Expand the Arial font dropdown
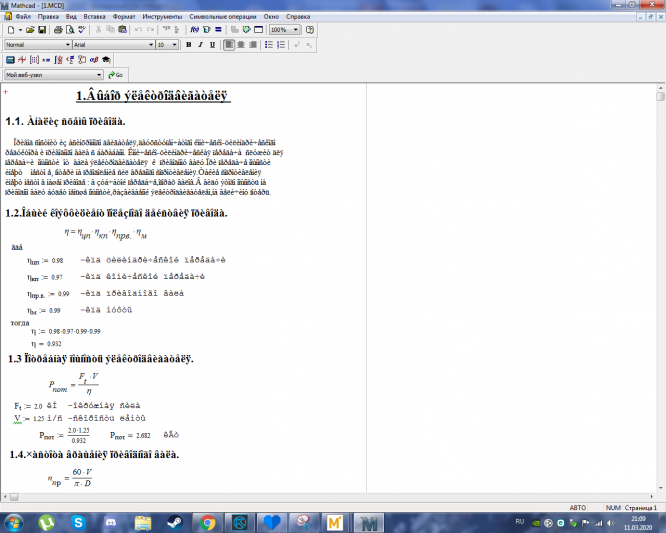The image size is (666, 533). (x=151, y=45)
